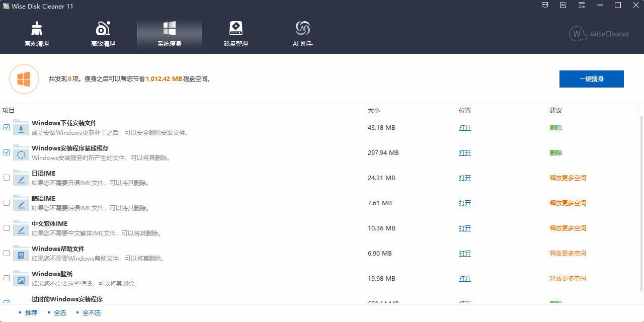Launch the AI 助手
This screenshot has width=644, height=322.
(x=303, y=34)
